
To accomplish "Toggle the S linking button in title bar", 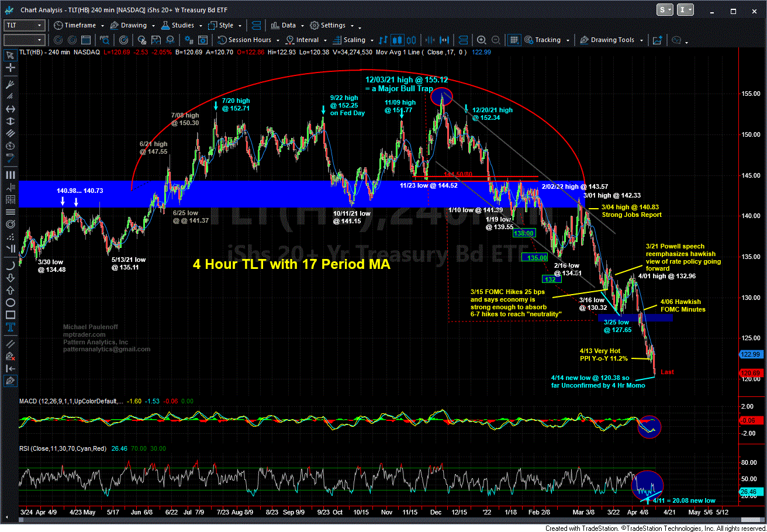I will pos(665,9).
